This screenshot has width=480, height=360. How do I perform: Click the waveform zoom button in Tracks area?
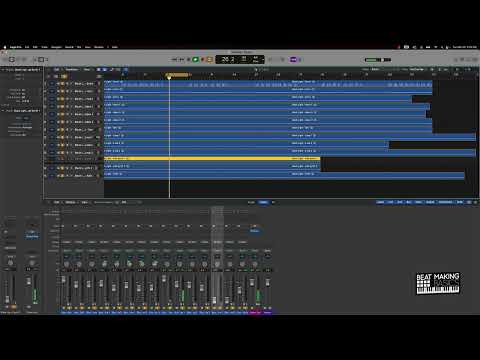[x=432, y=69]
